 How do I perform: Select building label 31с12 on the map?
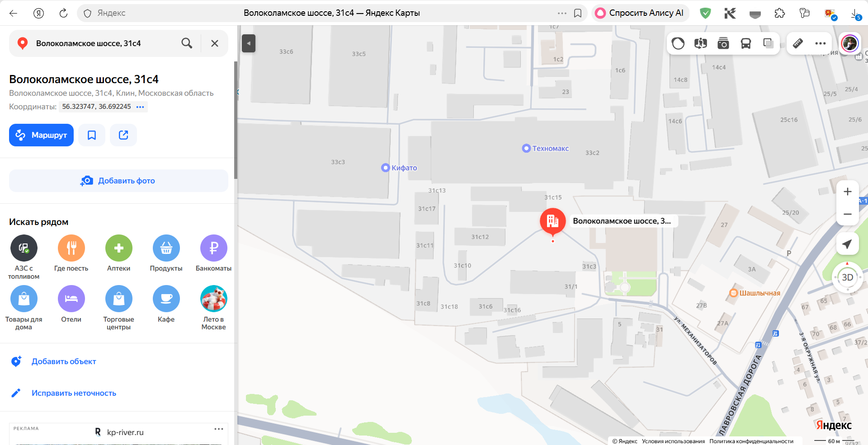pyautogui.click(x=480, y=237)
